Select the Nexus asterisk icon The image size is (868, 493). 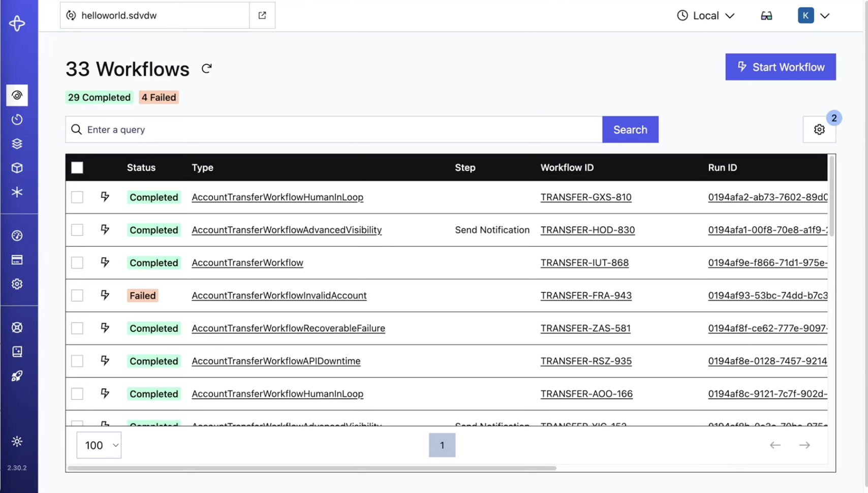tap(17, 192)
